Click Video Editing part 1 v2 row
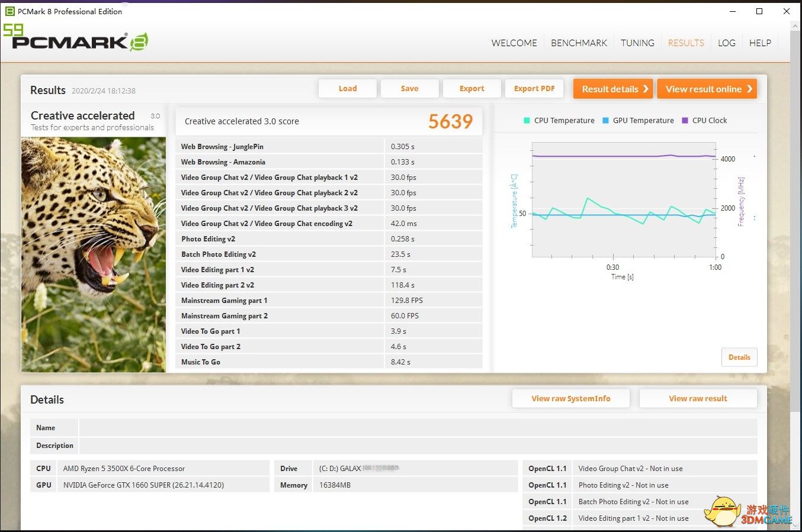The height and width of the screenshot is (532, 802). (329, 269)
